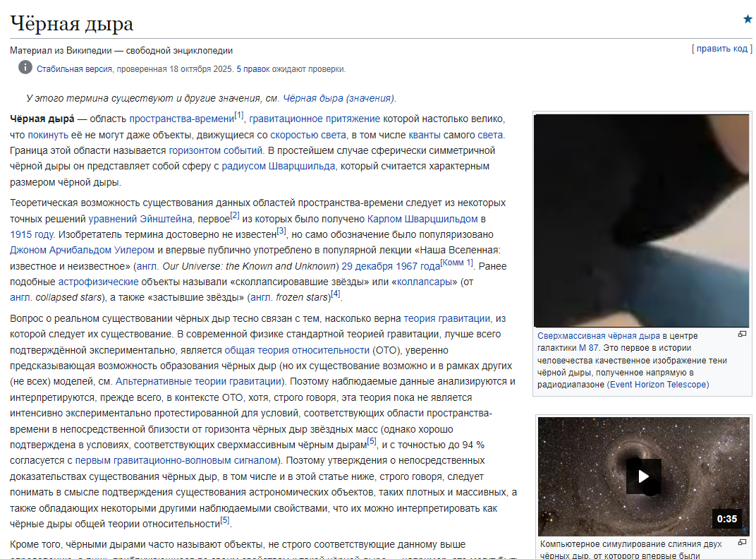756x559 pixels.
Task: Open the 'радиусом Шварцшильда' link
Action: 278,166
